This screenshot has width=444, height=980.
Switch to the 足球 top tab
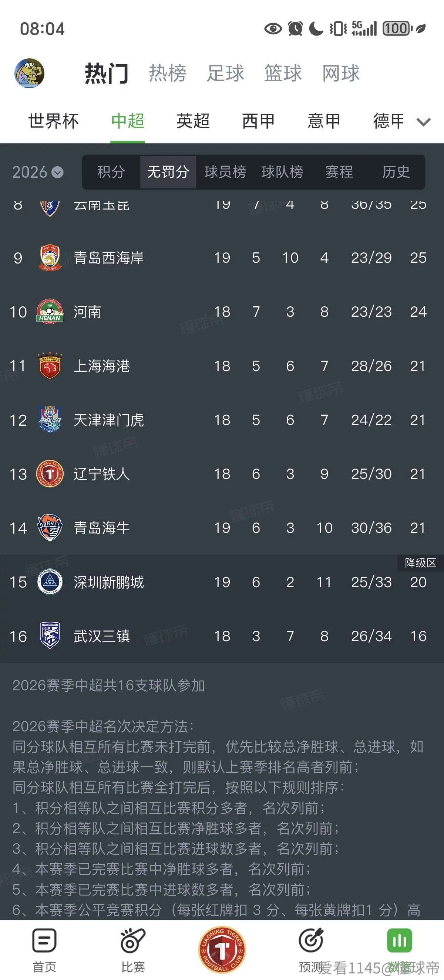click(x=225, y=73)
